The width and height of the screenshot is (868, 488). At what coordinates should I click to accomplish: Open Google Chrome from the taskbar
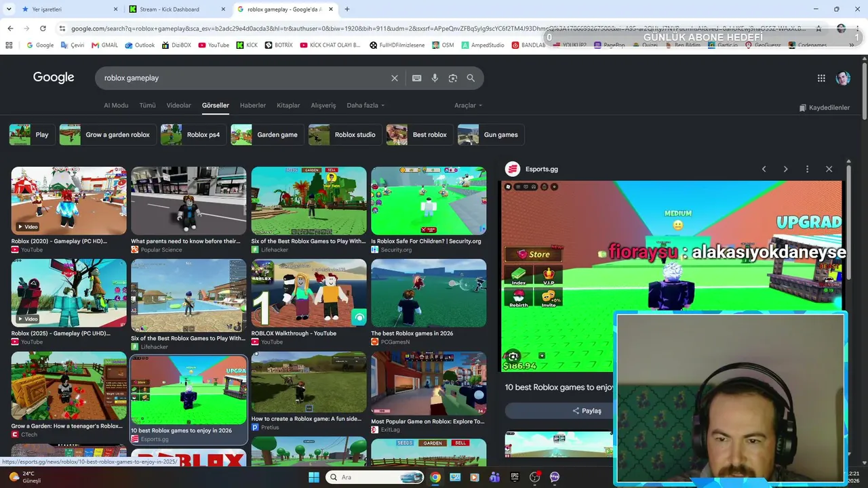[435, 477]
